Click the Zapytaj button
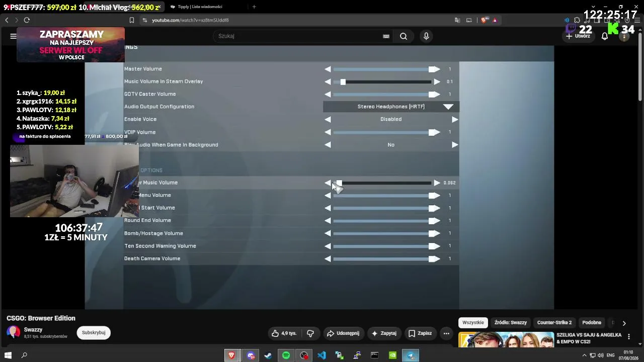Screen dimensions: 644x362 384,333
